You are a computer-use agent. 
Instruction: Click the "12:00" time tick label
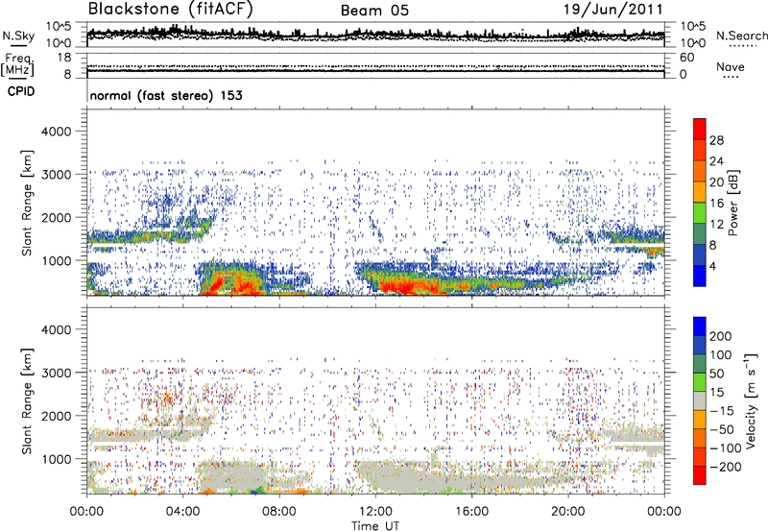(x=375, y=512)
